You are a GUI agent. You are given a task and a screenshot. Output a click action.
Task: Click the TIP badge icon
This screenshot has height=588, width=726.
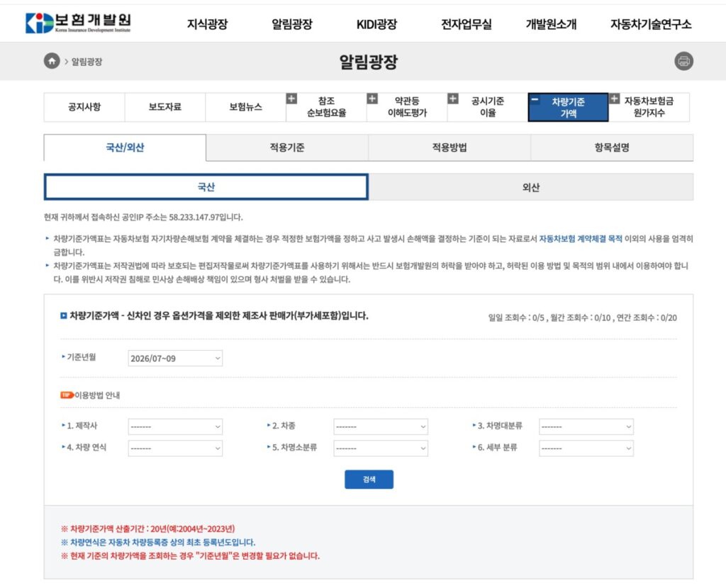point(67,395)
